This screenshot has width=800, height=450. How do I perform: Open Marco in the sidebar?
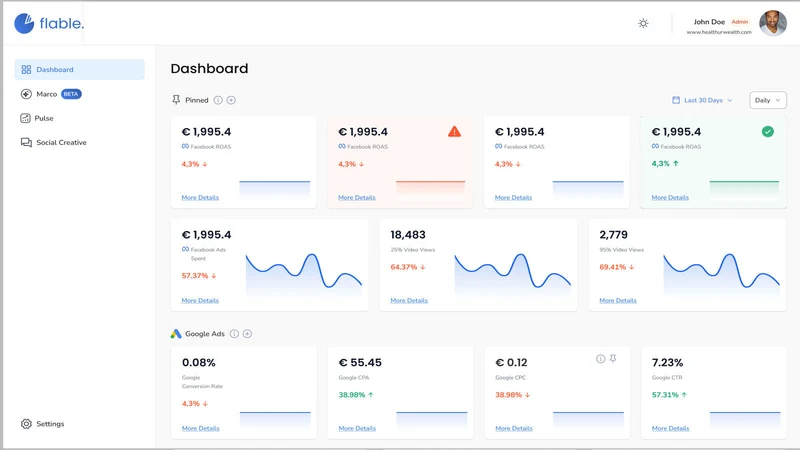(x=46, y=94)
